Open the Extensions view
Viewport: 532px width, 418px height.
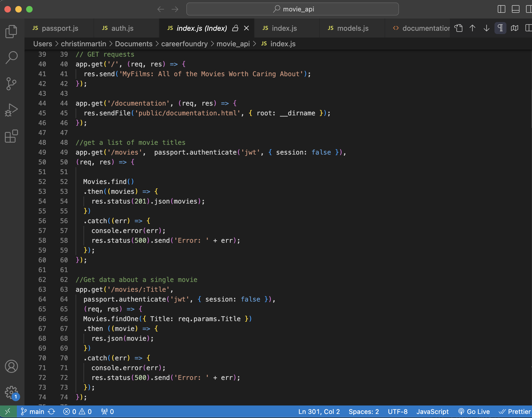(x=11, y=136)
